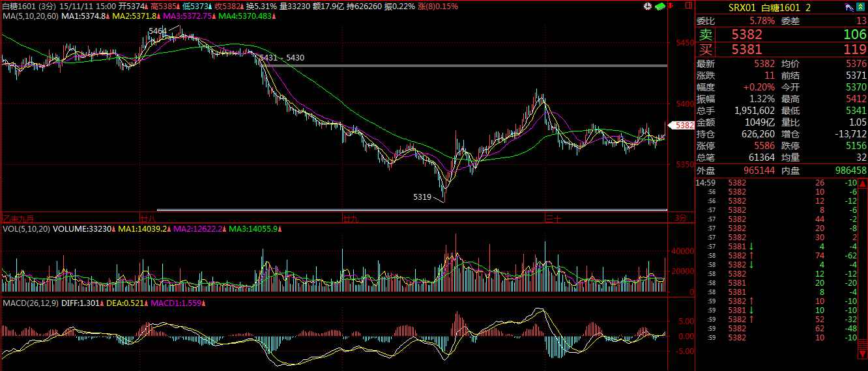The image size is (868, 371).
Task: Click the 廿九 date marker on the time axis
Action: click(351, 218)
